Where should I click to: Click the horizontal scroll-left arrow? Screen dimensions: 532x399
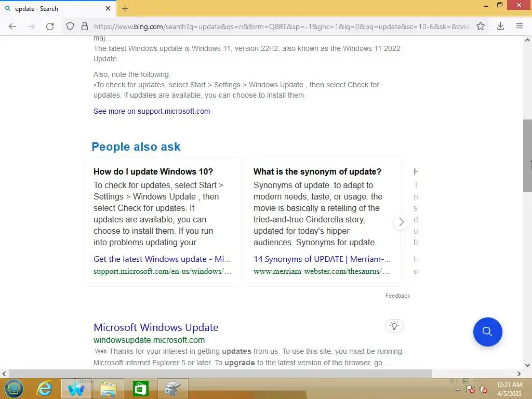(4, 374)
